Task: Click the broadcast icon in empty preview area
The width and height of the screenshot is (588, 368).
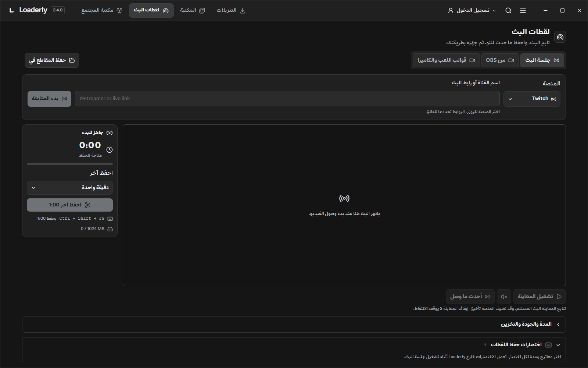Action: tap(344, 198)
